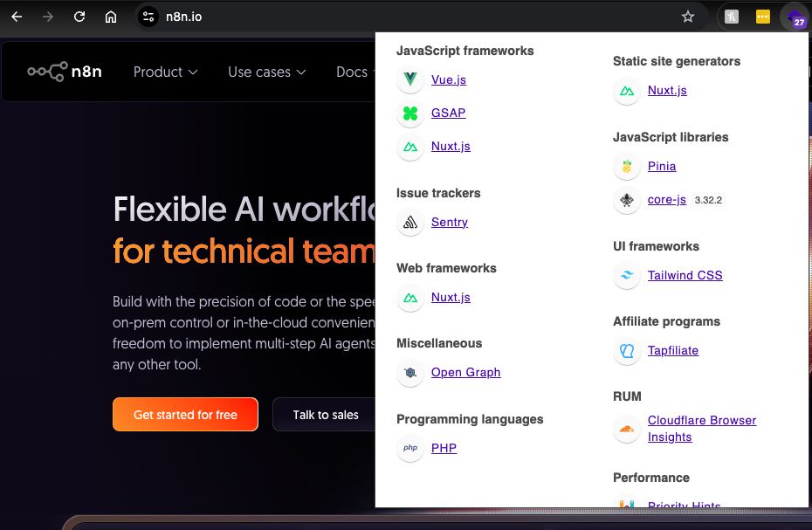Click the "Web frameworks" heading
This screenshot has height=530, width=812.
tap(446, 268)
